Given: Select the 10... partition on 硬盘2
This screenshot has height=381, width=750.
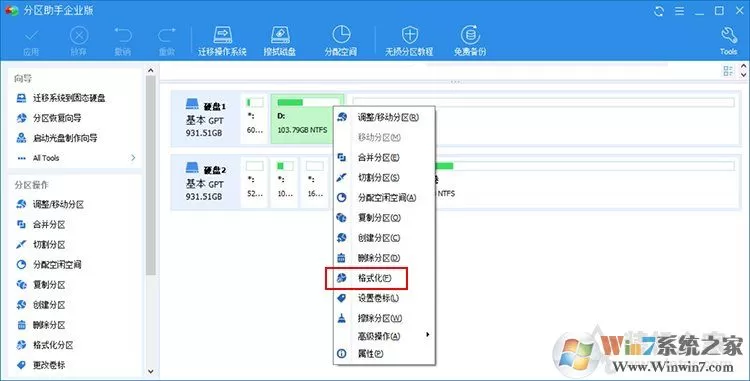Looking at the screenshot, I should pos(285,182).
